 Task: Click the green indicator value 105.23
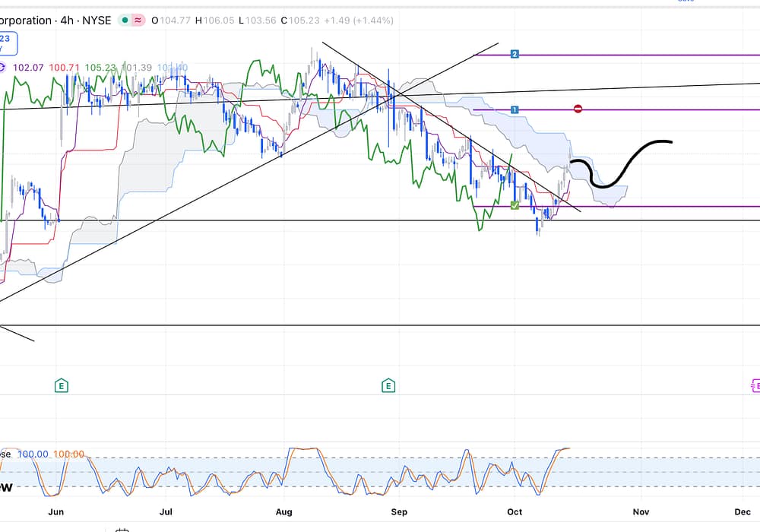pos(100,68)
